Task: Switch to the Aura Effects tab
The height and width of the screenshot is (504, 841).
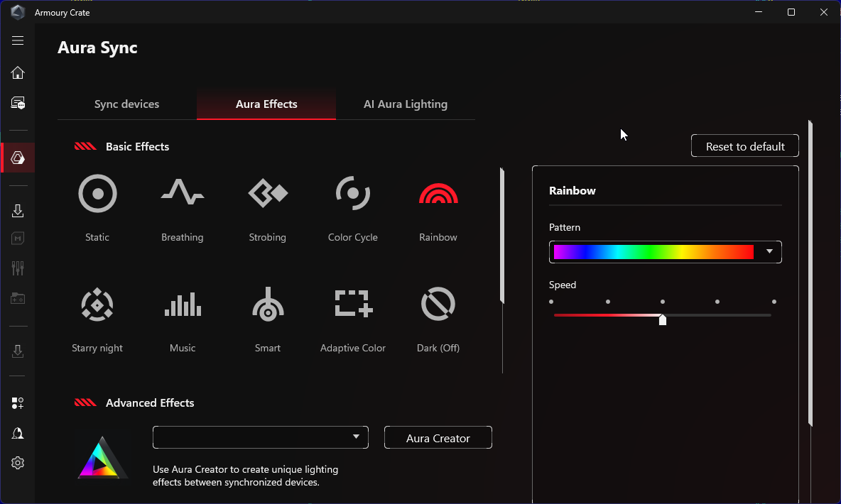Action: point(266,104)
